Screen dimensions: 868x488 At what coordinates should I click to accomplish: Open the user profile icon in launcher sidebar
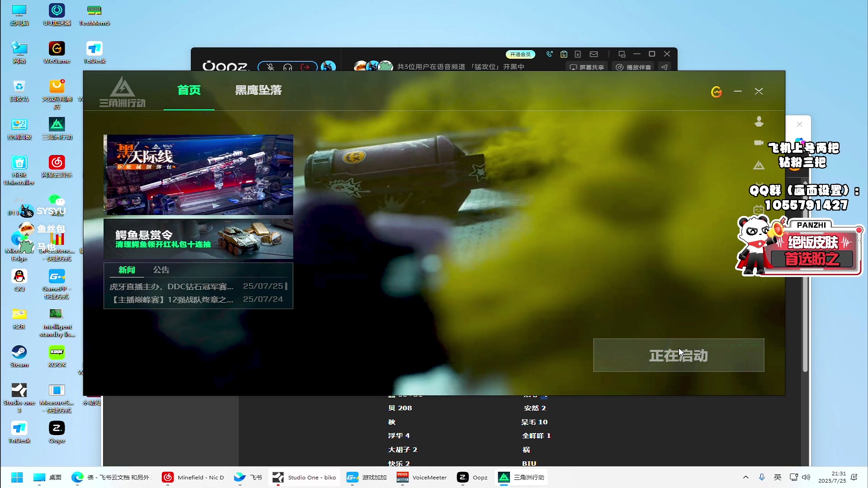coord(759,122)
